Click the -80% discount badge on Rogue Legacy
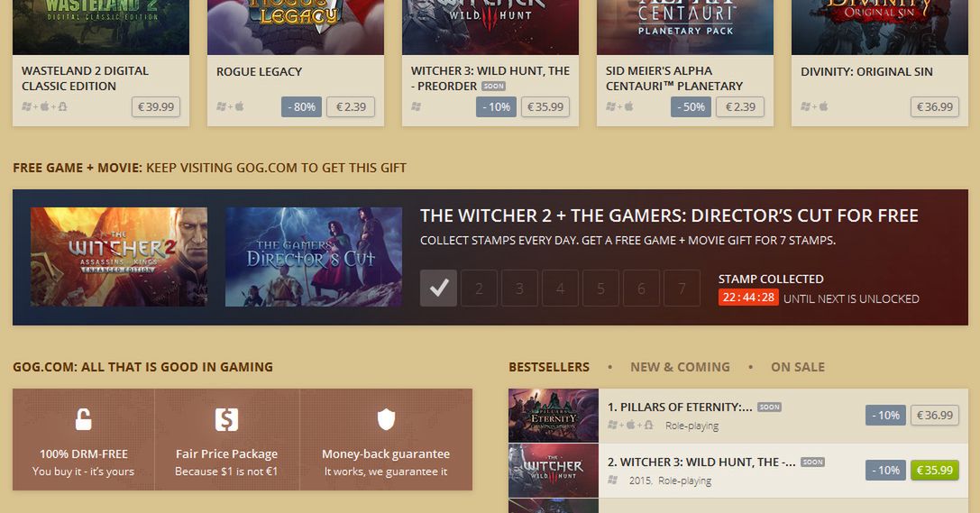Viewport: 980px width, 513px height. [x=301, y=107]
